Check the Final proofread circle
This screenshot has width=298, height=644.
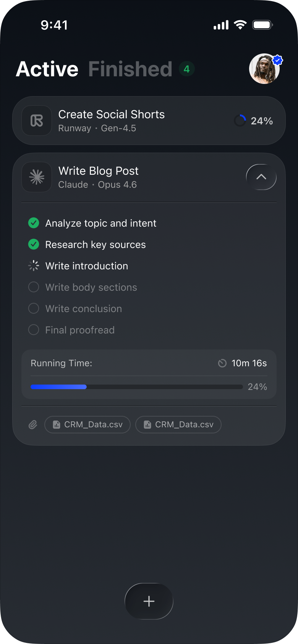click(x=34, y=330)
